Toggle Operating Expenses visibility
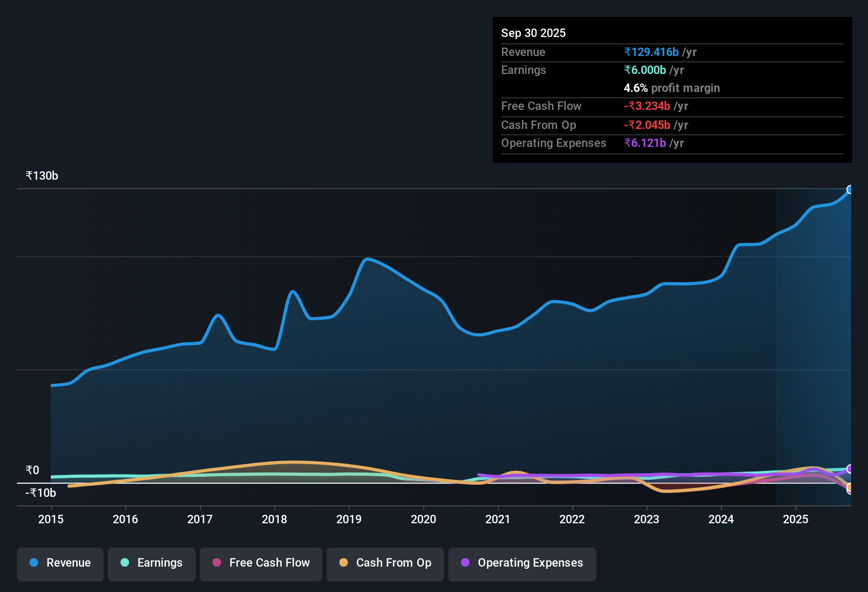 (522, 563)
